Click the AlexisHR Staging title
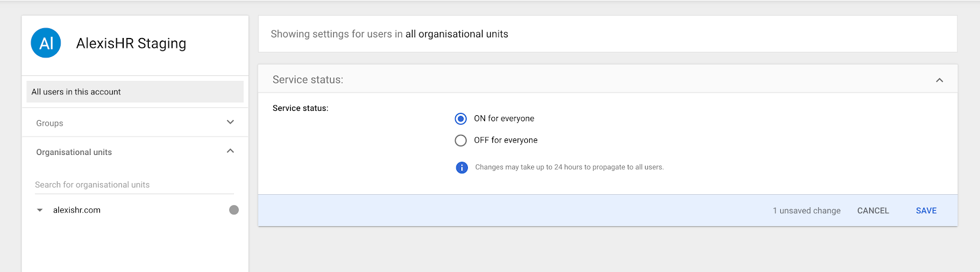The width and height of the screenshot is (980, 272). (131, 43)
